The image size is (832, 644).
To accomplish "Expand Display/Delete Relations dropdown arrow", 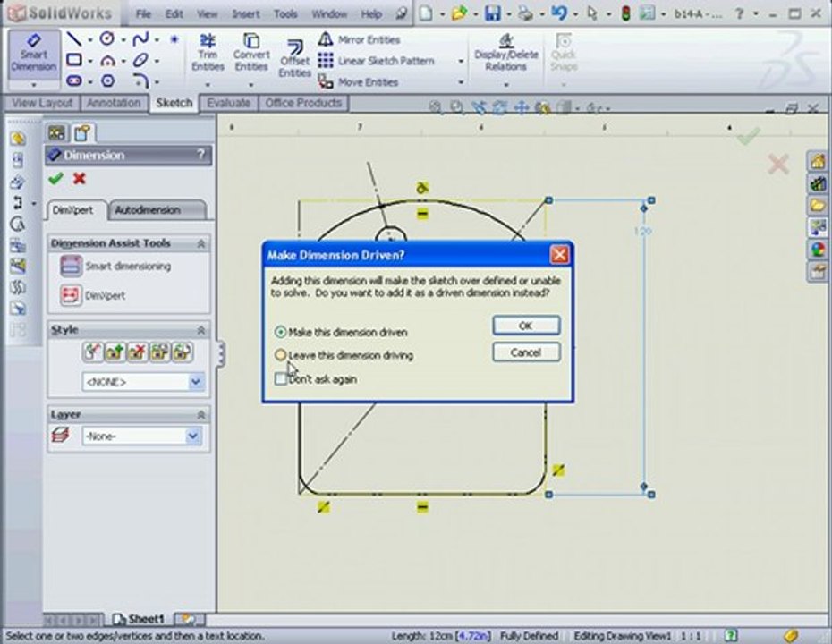I will 505,84.
